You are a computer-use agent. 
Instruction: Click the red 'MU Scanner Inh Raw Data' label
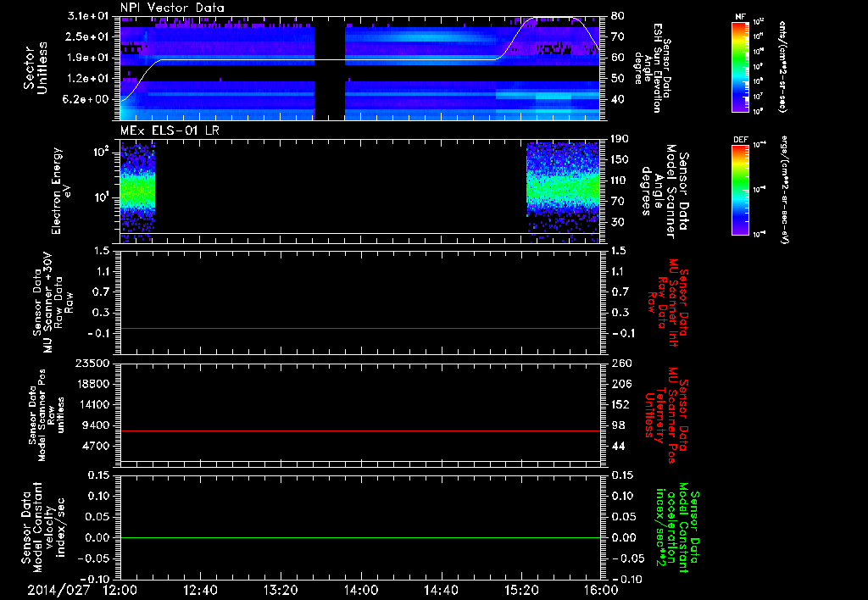pos(667,303)
